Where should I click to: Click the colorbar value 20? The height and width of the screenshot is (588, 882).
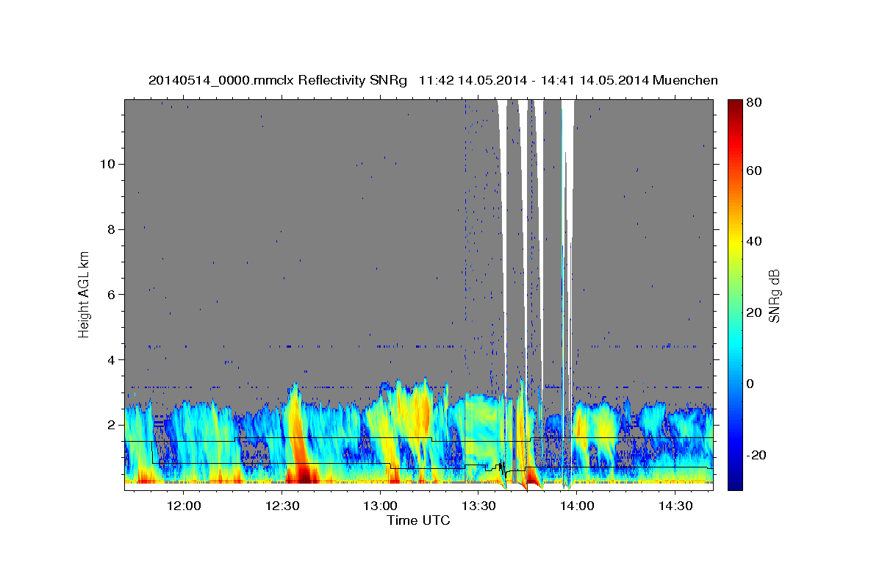[x=753, y=312]
